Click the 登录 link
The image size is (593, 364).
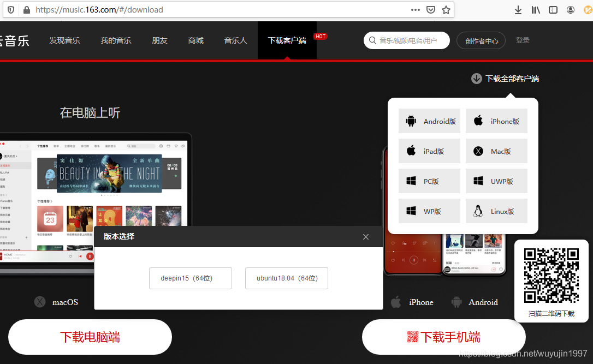click(x=523, y=40)
